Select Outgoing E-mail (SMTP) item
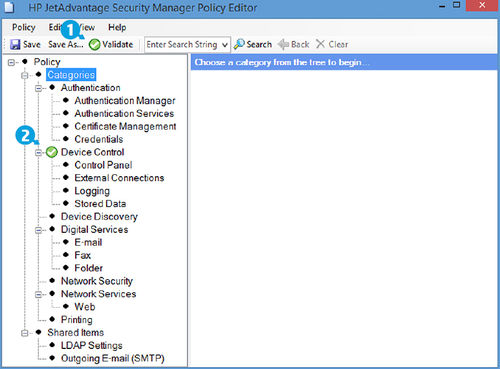Viewport: 500px width, 369px height. click(113, 358)
